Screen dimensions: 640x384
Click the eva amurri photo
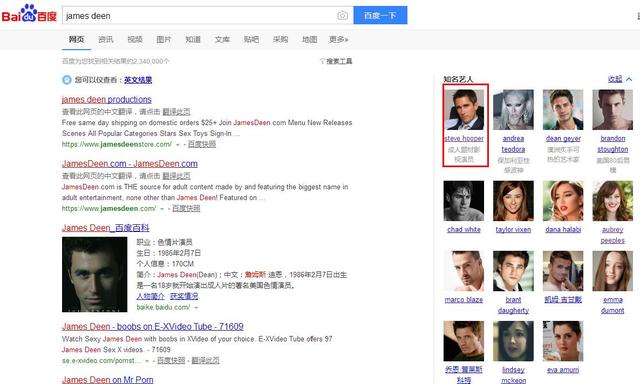tap(563, 341)
